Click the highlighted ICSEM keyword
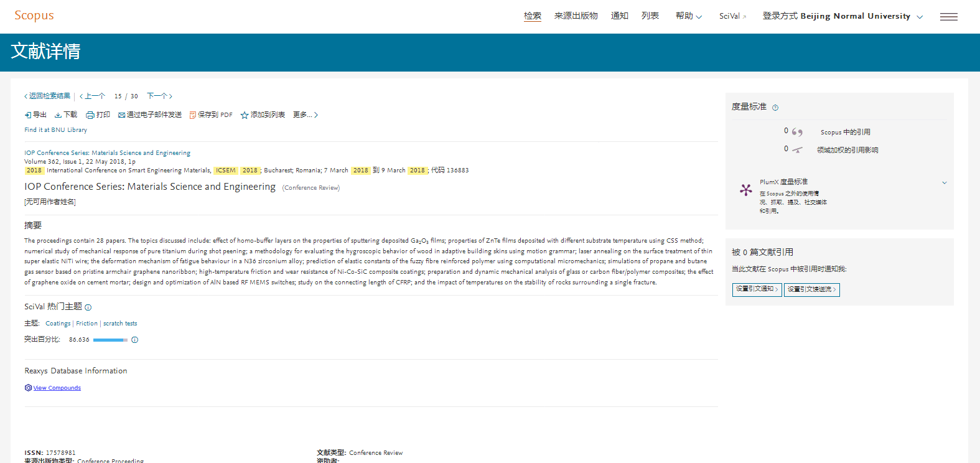Screen dimensions: 980x463 (x=226, y=171)
